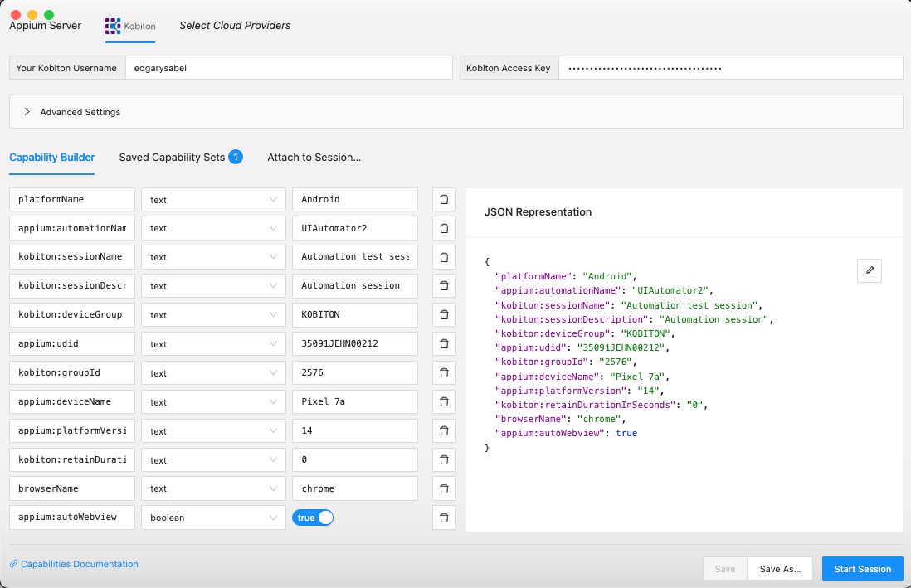Open the boolean type dropdown for appium:autoWebview
This screenshot has width=911, height=588.
pyautogui.click(x=213, y=518)
